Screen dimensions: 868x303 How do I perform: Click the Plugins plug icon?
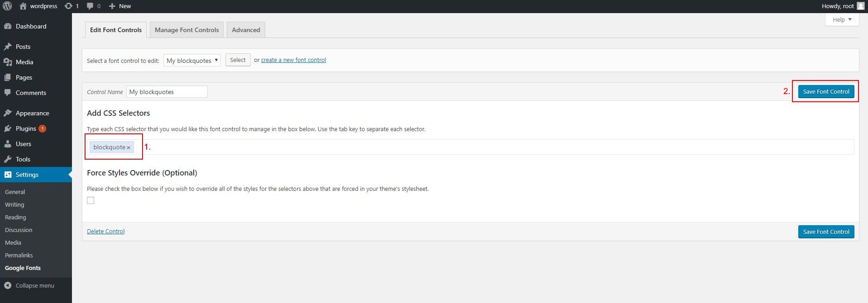click(x=8, y=128)
